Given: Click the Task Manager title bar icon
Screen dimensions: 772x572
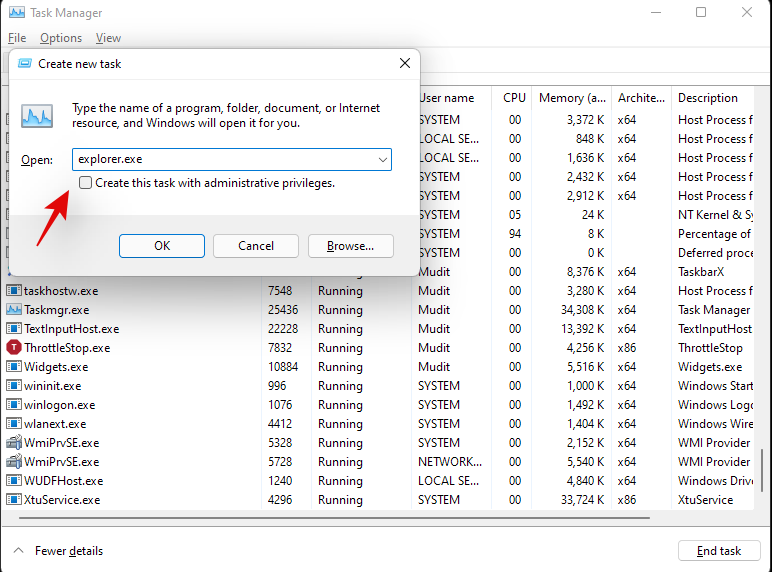Looking at the screenshot, I should click(17, 12).
